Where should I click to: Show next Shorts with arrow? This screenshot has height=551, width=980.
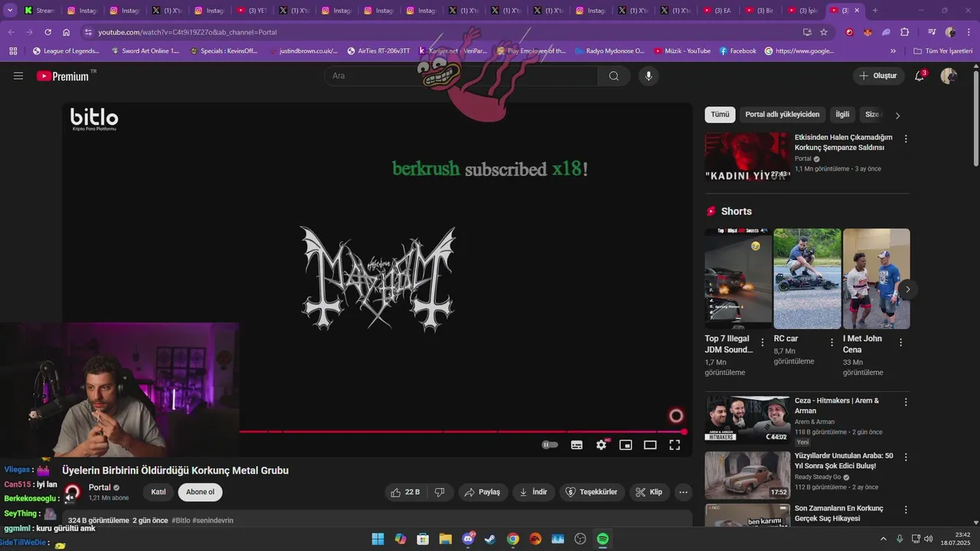click(907, 289)
